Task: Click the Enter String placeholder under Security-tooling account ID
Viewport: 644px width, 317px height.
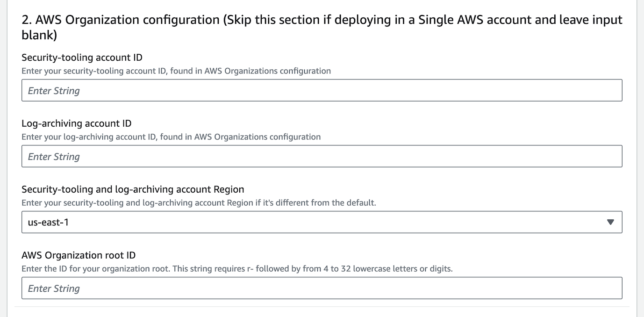Action: pyautogui.click(x=54, y=90)
